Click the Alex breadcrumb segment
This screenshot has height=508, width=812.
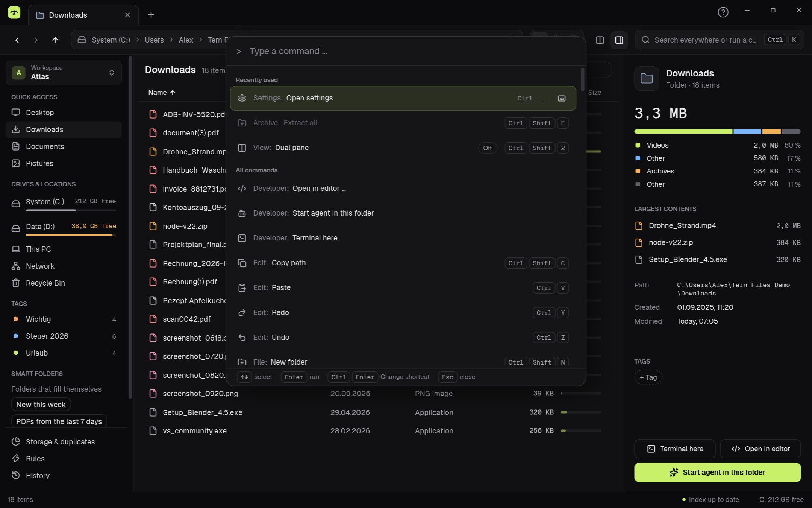(x=186, y=40)
